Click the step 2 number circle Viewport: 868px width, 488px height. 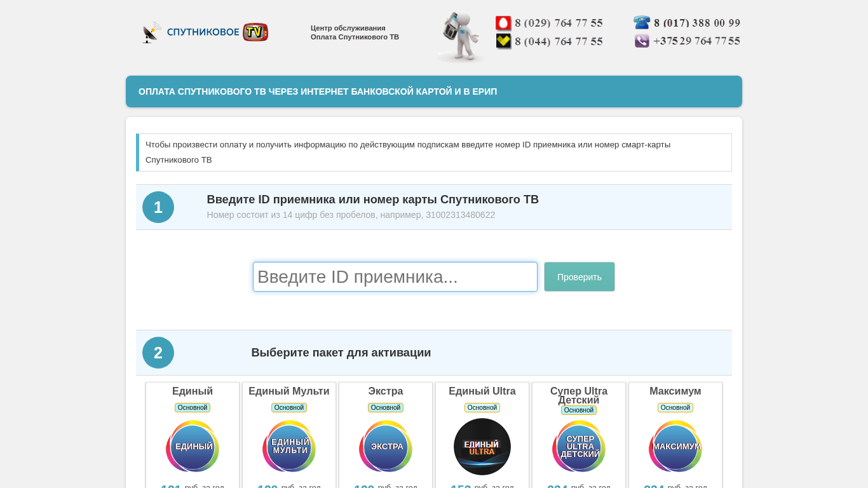[158, 353]
